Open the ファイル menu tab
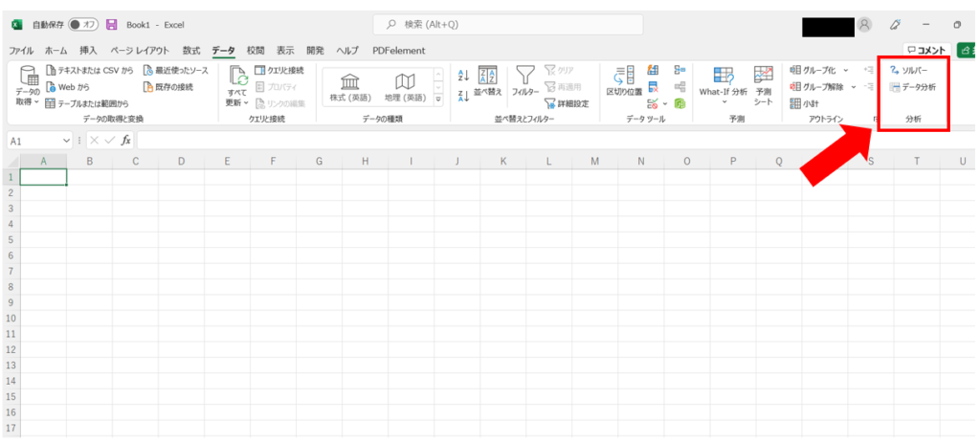 tap(23, 51)
